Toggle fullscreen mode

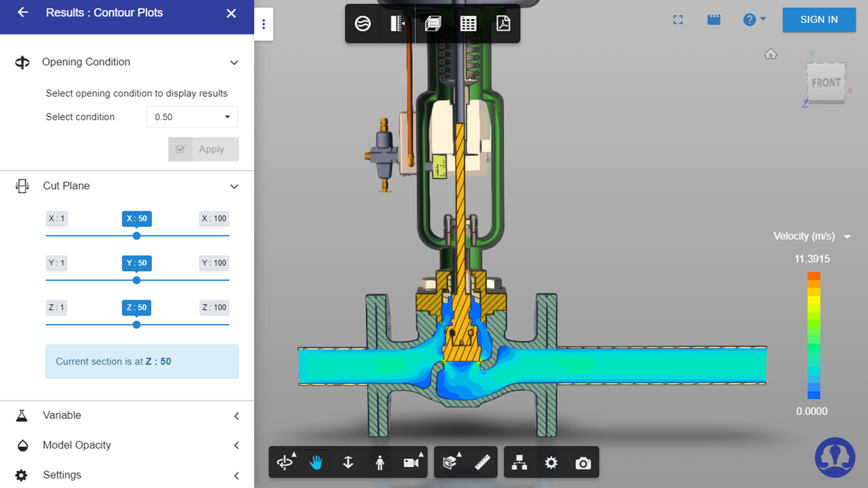pyautogui.click(x=677, y=20)
